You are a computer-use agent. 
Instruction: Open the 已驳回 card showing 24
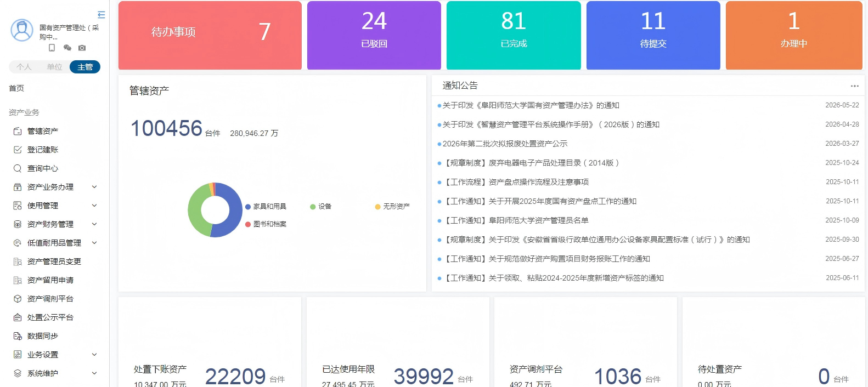(374, 35)
